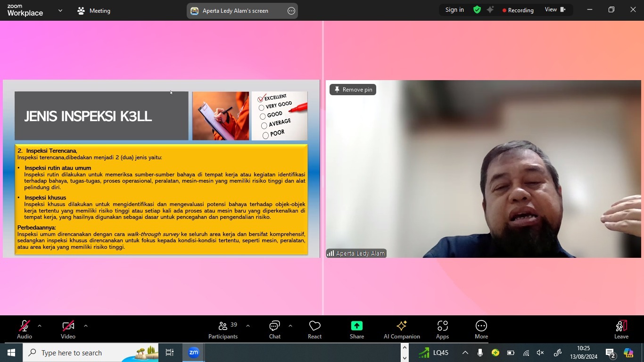Click the muted volume speaker icon
The width and height of the screenshot is (644, 362).
[541, 353]
